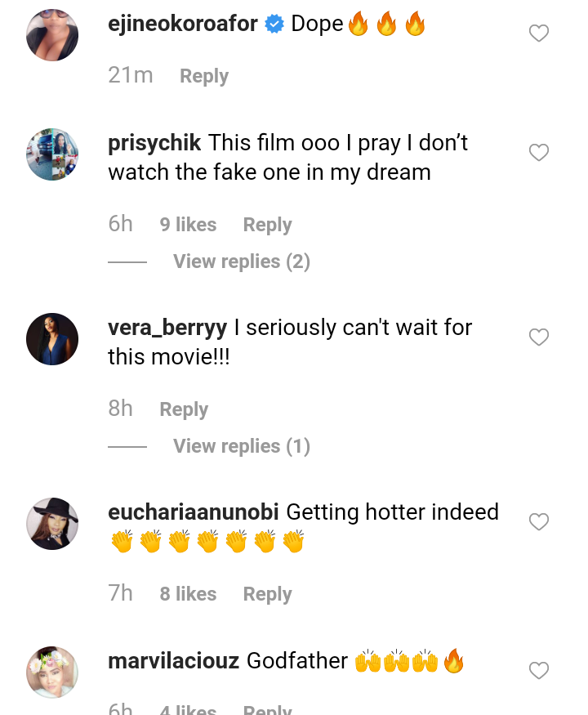Expand the 2 replies under prisychik

pos(241,261)
